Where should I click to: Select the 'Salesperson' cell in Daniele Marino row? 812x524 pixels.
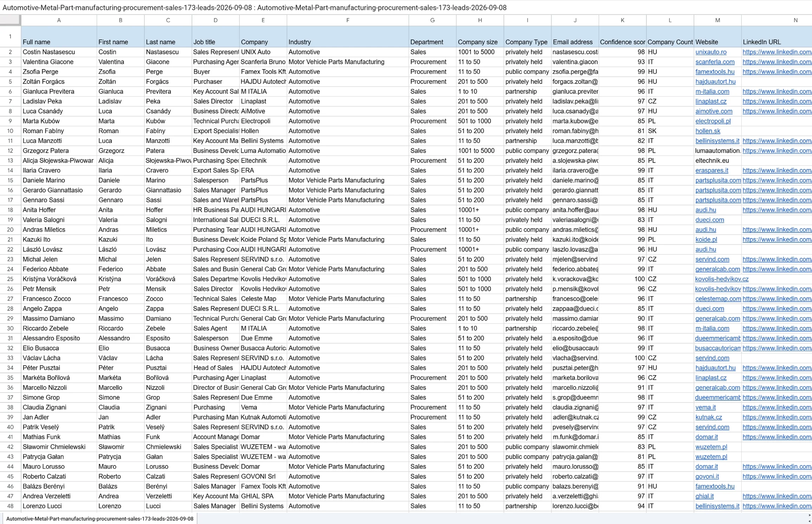pyautogui.click(x=215, y=180)
